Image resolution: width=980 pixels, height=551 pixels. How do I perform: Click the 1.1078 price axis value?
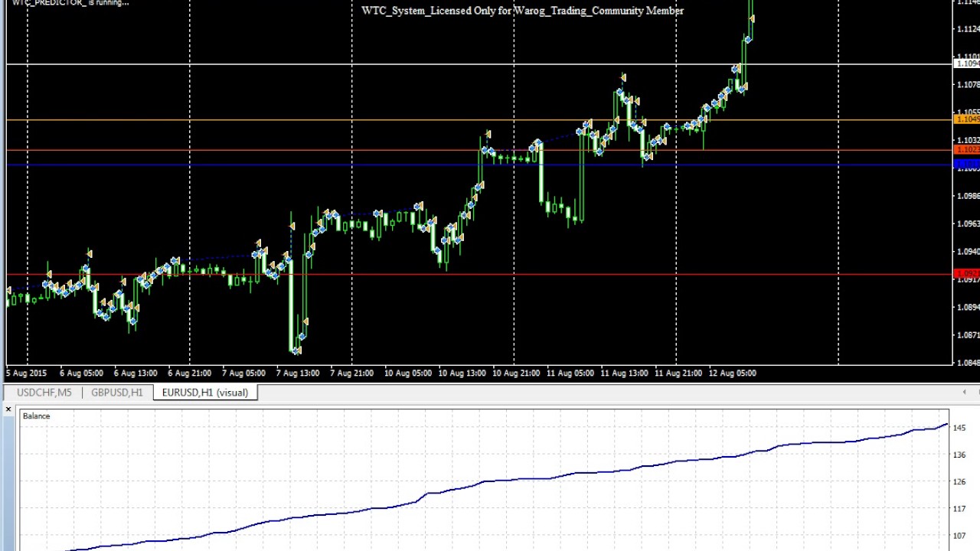(x=968, y=85)
